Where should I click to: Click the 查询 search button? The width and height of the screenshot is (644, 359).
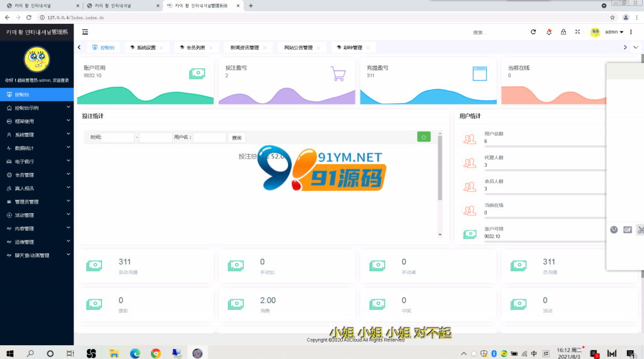click(x=236, y=138)
